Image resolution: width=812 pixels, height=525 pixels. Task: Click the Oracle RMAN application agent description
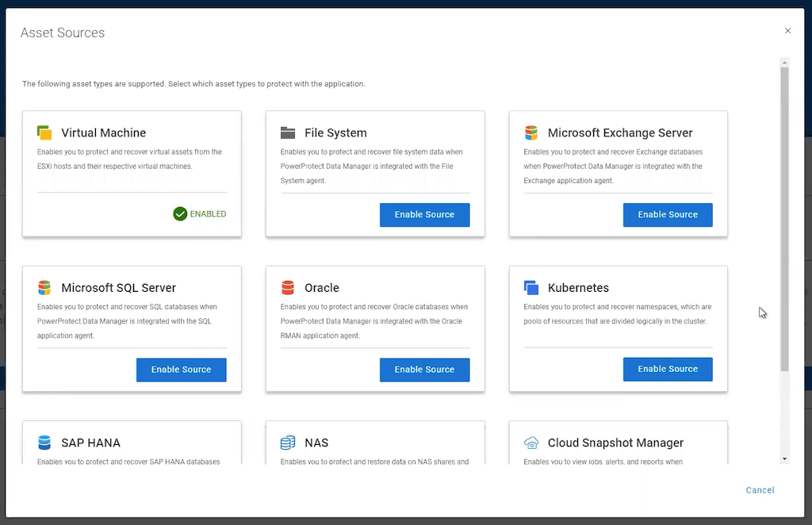[374, 321]
